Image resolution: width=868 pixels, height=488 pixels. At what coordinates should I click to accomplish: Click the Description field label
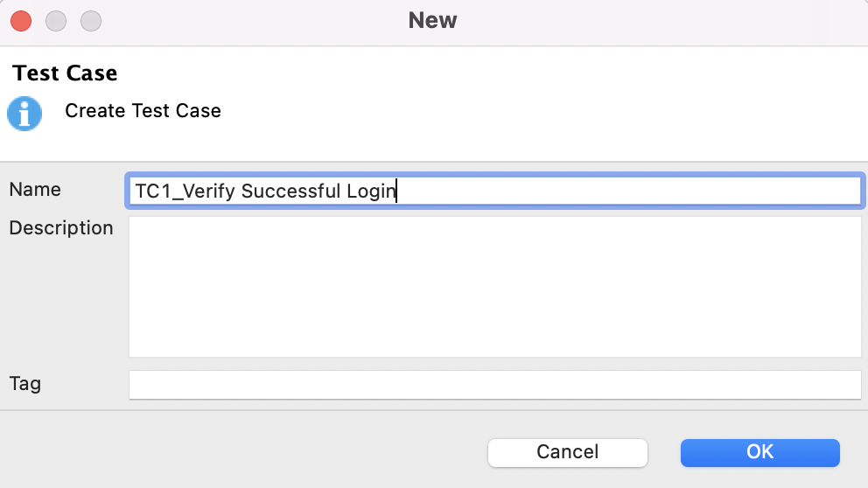click(x=61, y=228)
